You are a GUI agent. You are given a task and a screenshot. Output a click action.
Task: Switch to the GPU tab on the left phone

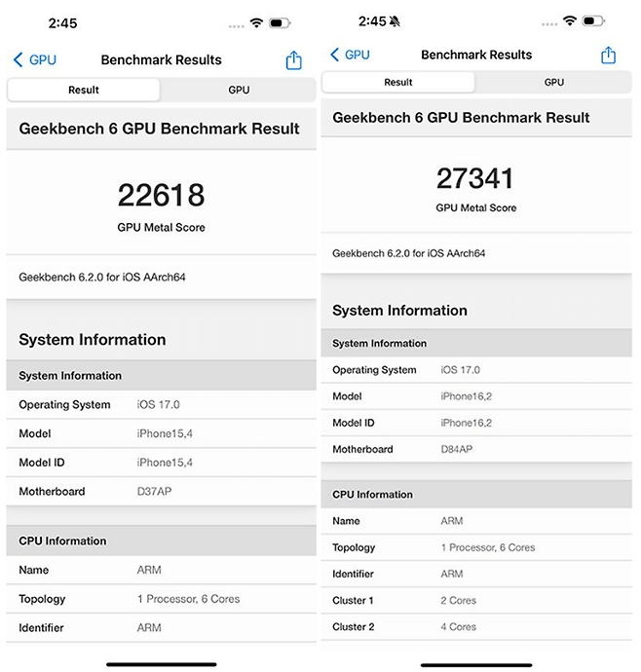tap(239, 91)
